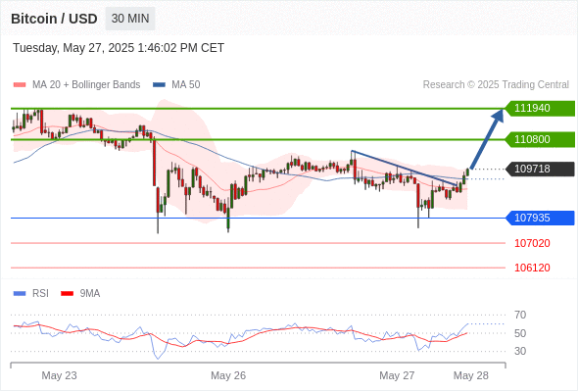This screenshot has width=578, height=392.
Task: Click the 107020 red support value
Action: coord(532,243)
